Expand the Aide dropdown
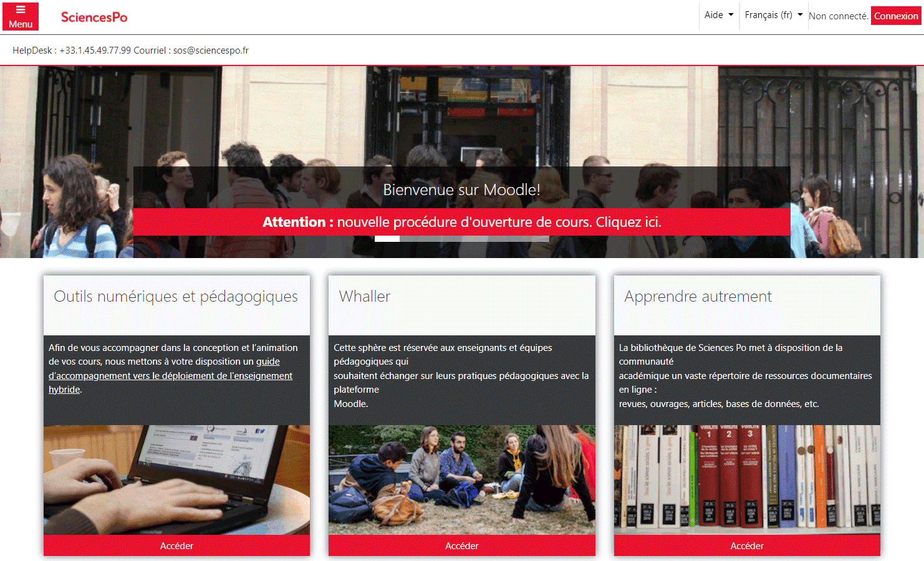The height and width of the screenshot is (561, 924). tap(719, 15)
